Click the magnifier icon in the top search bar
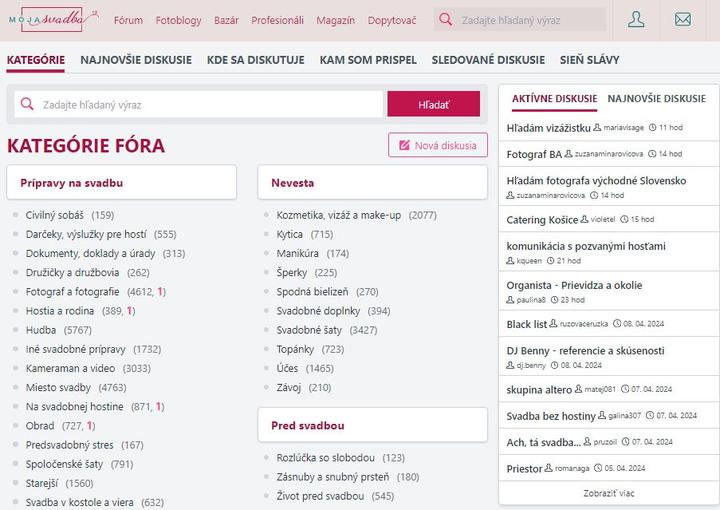The height and width of the screenshot is (510, 720). pyautogui.click(x=446, y=19)
